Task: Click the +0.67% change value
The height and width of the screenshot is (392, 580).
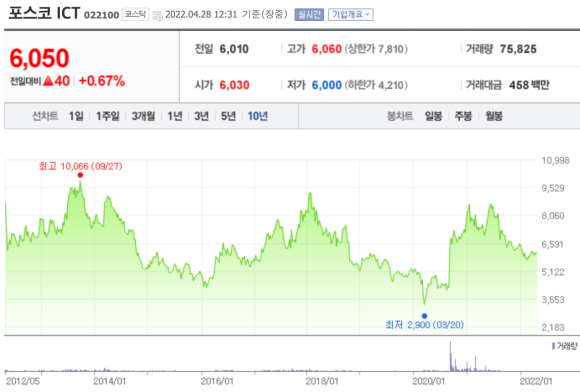Action: click(102, 81)
